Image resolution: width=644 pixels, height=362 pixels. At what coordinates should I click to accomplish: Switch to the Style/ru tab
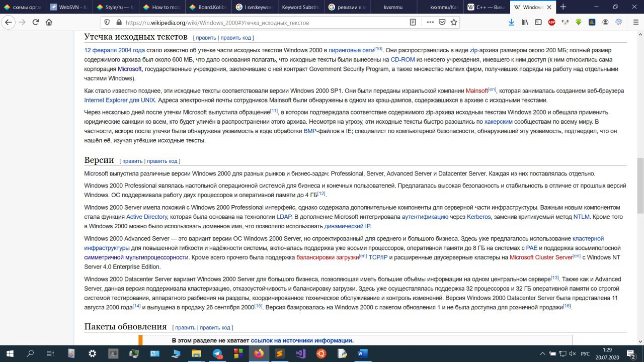(x=115, y=8)
